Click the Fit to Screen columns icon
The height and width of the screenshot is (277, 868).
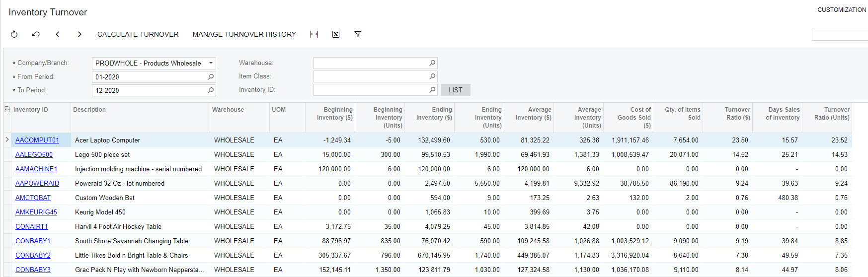coord(314,34)
